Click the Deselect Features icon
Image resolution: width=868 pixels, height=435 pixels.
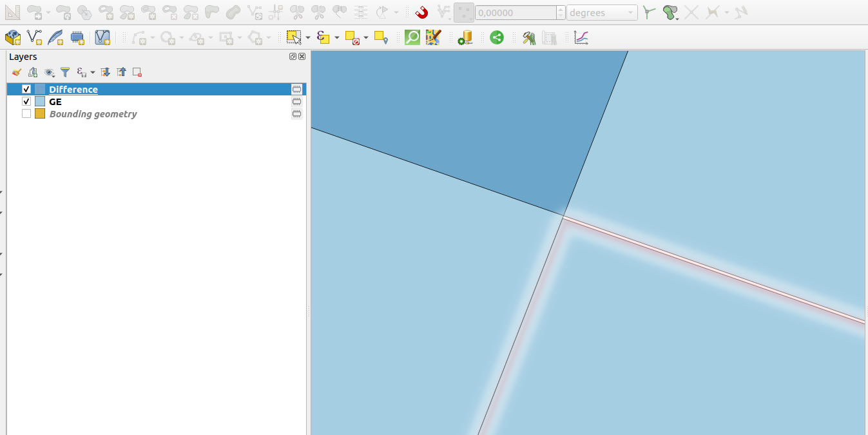352,38
